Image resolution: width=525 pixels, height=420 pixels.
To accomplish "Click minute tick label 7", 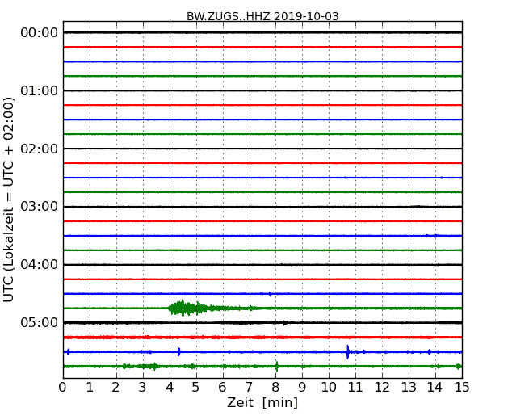I will tap(249, 388).
